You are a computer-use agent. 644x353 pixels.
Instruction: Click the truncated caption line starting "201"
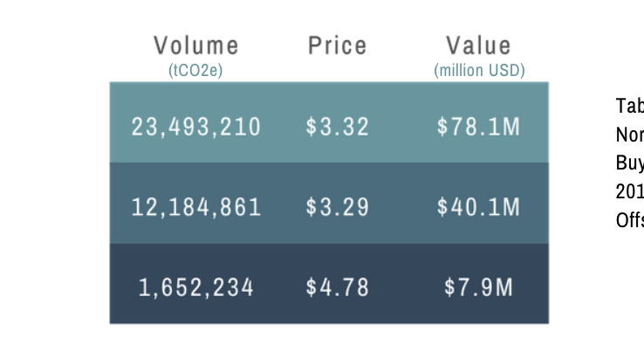[629, 191]
